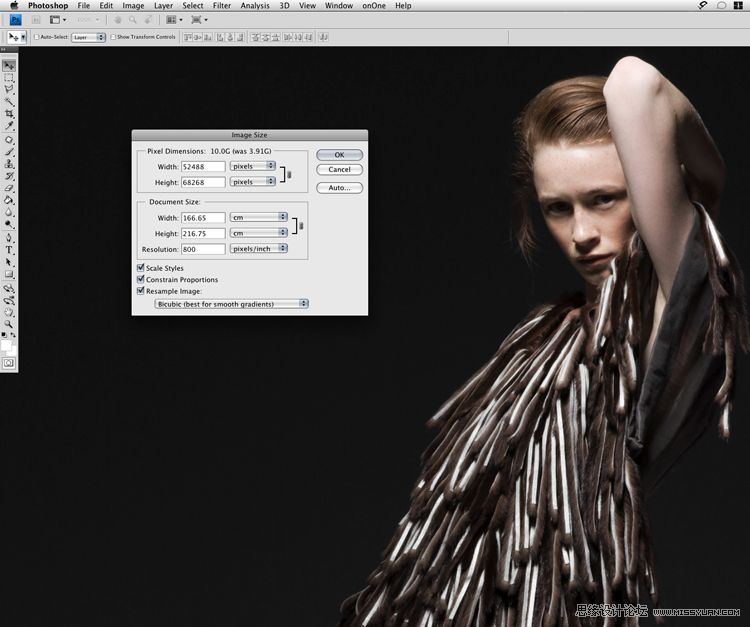Click OK in Image Size dialog
The width and height of the screenshot is (750, 627).
pos(339,155)
